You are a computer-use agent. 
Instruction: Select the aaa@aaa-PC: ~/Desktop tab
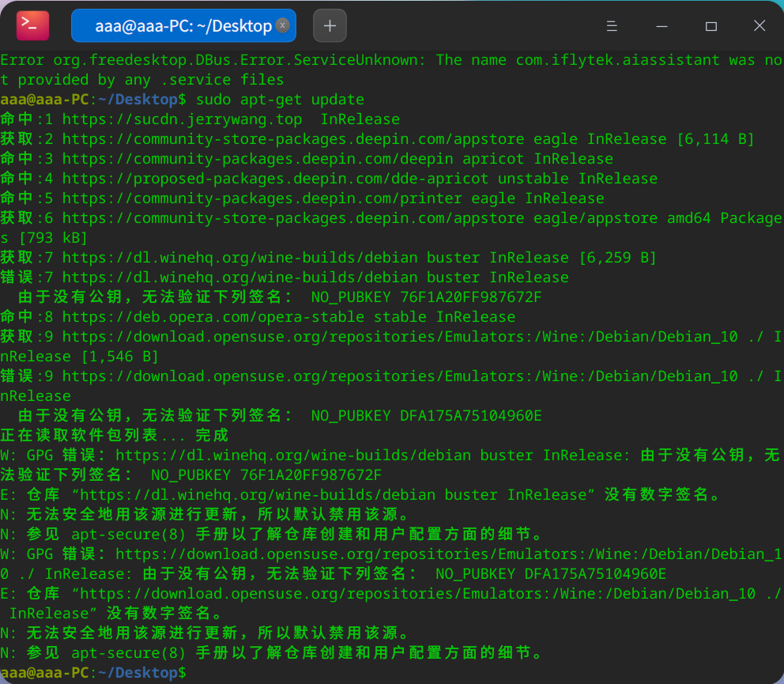tap(183, 25)
